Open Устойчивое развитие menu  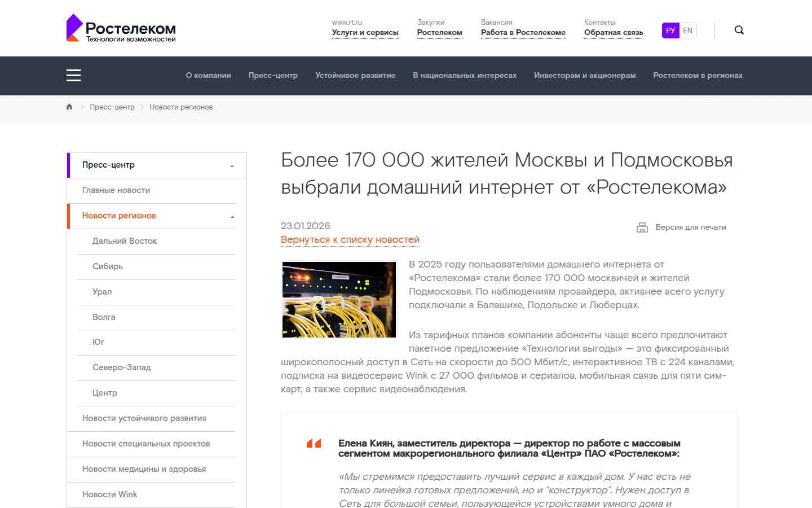pos(355,76)
